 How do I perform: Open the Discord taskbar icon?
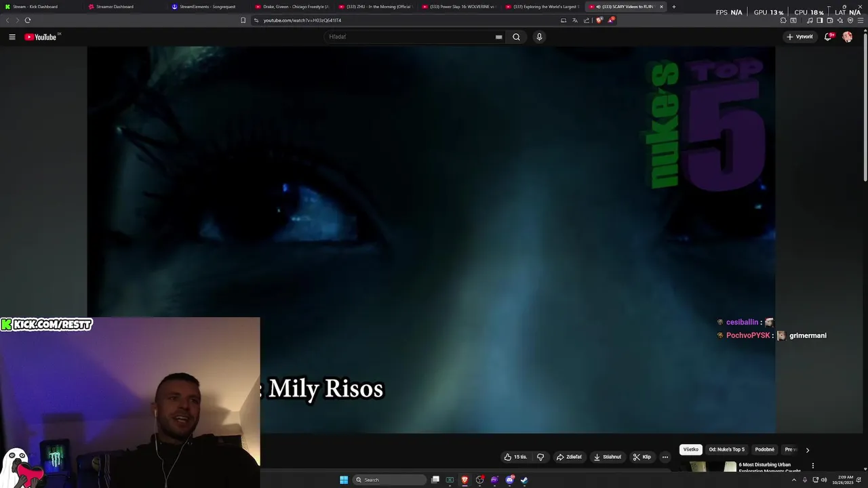(x=509, y=480)
